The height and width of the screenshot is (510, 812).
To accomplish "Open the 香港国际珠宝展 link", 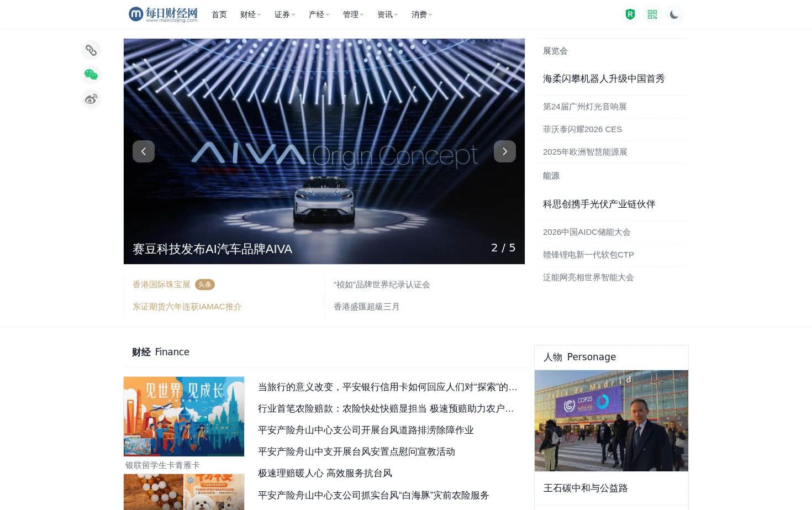I will [x=161, y=285].
